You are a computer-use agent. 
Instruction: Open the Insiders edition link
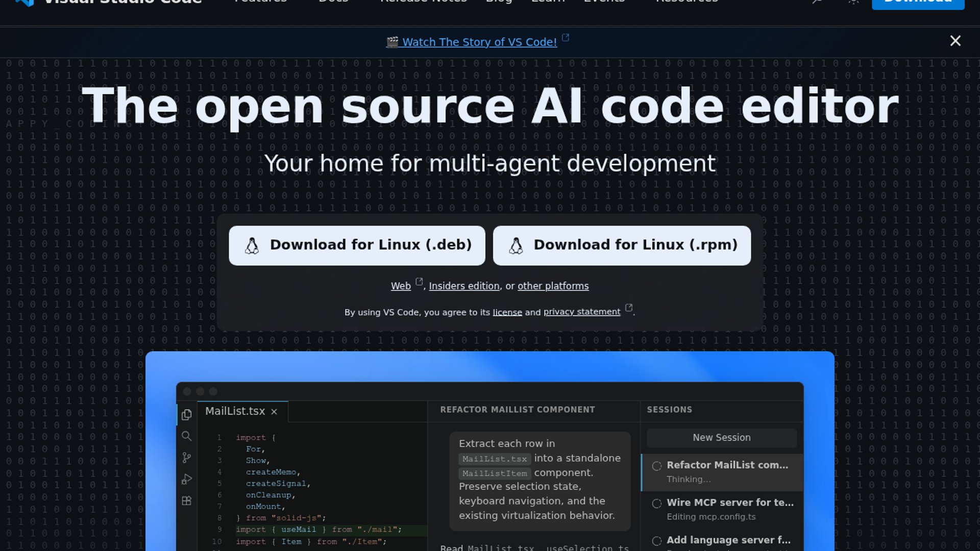click(464, 286)
